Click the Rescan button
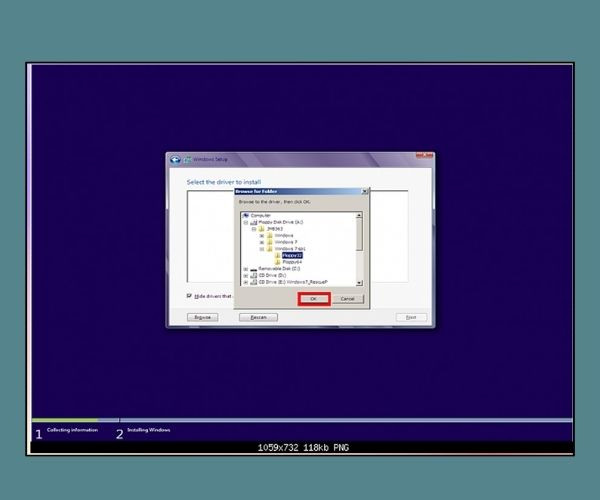 click(x=258, y=317)
